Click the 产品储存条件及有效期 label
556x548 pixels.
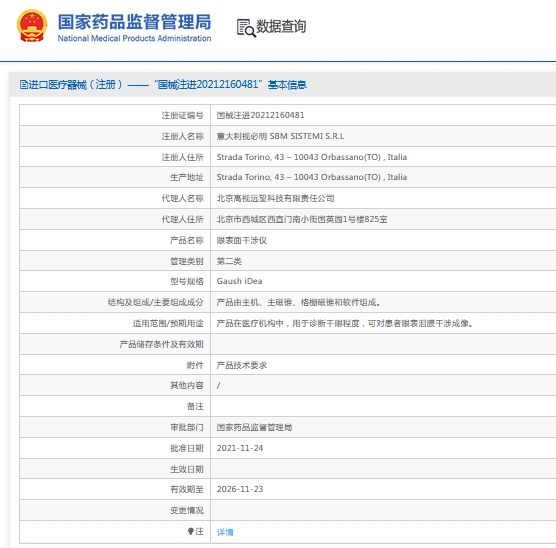tap(161, 344)
